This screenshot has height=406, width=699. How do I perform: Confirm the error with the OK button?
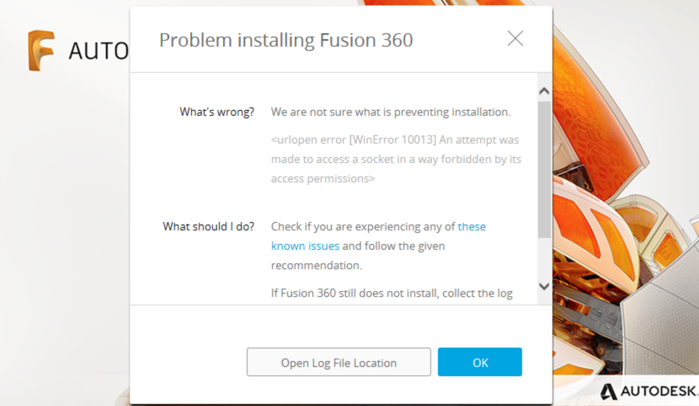(480, 362)
